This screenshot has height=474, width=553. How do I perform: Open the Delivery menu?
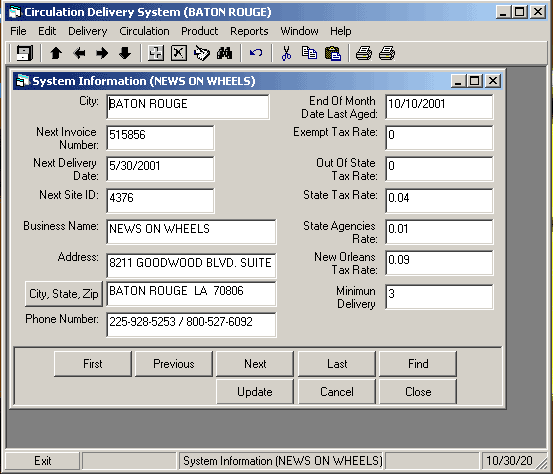pyautogui.click(x=87, y=31)
